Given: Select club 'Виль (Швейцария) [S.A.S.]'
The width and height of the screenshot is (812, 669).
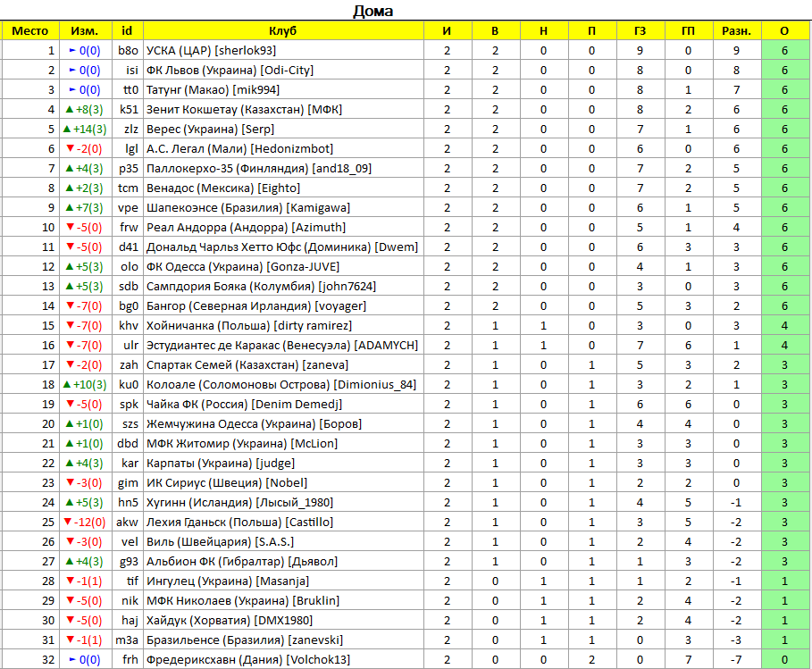Looking at the screenshot, I should coord(220,543).
